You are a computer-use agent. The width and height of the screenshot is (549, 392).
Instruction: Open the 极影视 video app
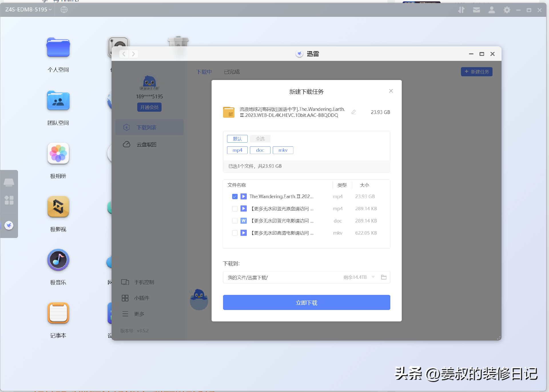pyautogui.click(x=58, y=207)
